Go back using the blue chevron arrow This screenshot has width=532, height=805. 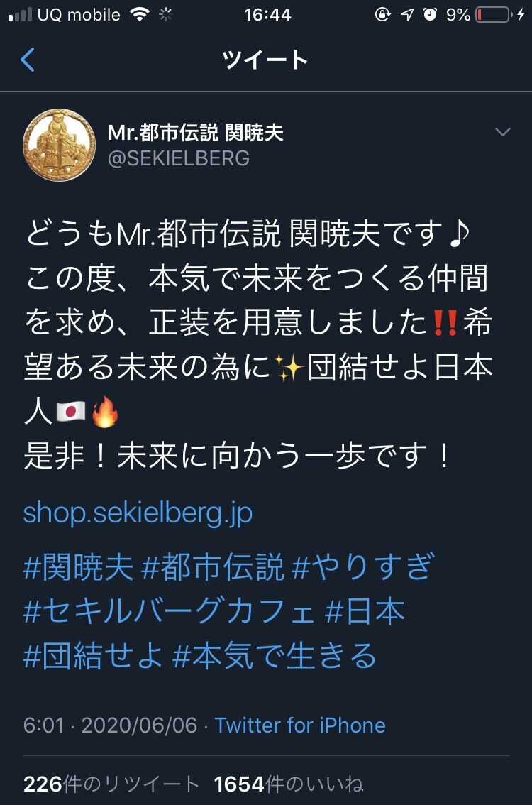click(x=28, y=60)
